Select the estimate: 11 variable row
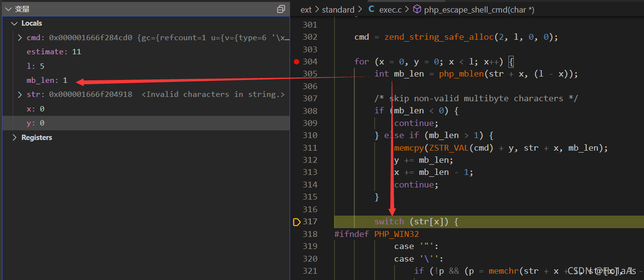This screenshot has height=280, width=644. point(145,52)
